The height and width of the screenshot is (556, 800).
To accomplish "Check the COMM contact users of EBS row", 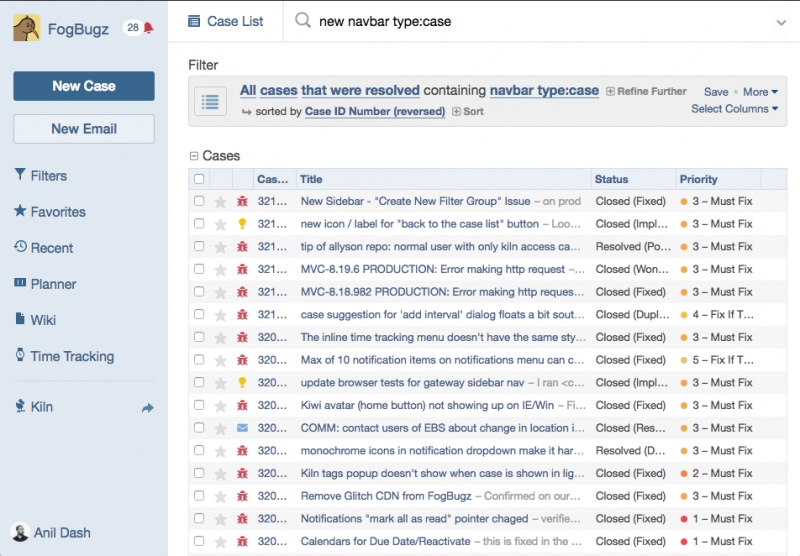I will [x=199, y=427].
